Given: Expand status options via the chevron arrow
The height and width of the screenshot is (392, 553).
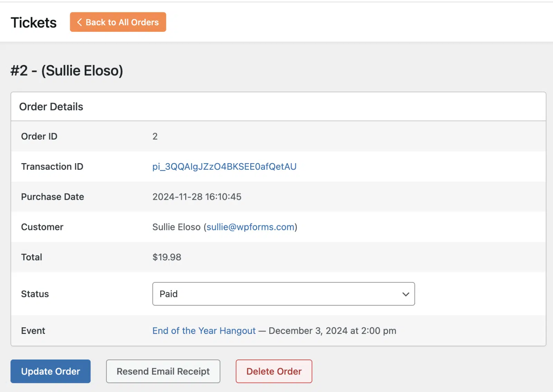Looking at the screenshot, I should point(405,294).
